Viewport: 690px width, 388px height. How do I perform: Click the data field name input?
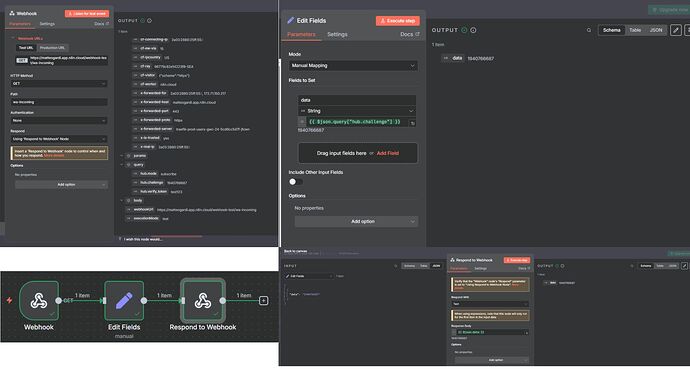pos(356,100)
